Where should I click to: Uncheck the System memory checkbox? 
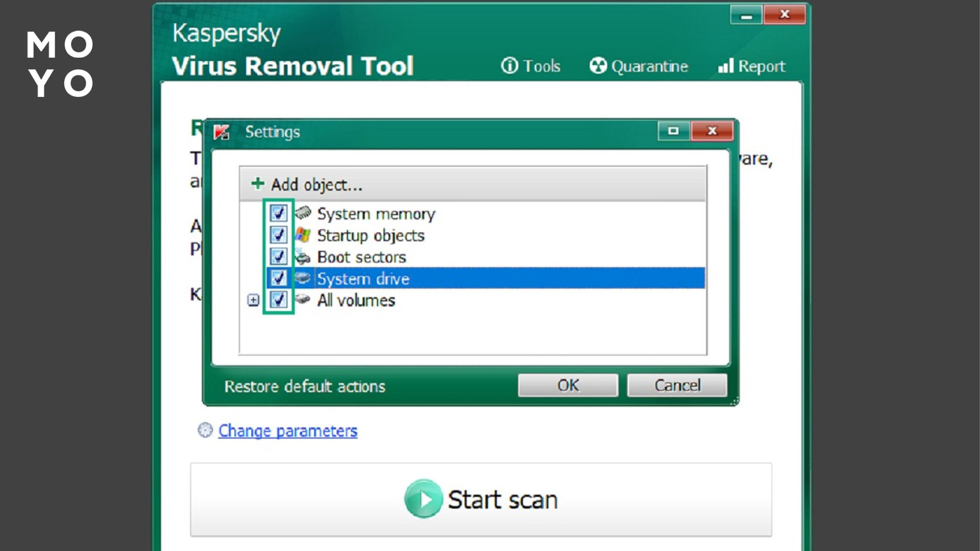click(x=278, y=213)
